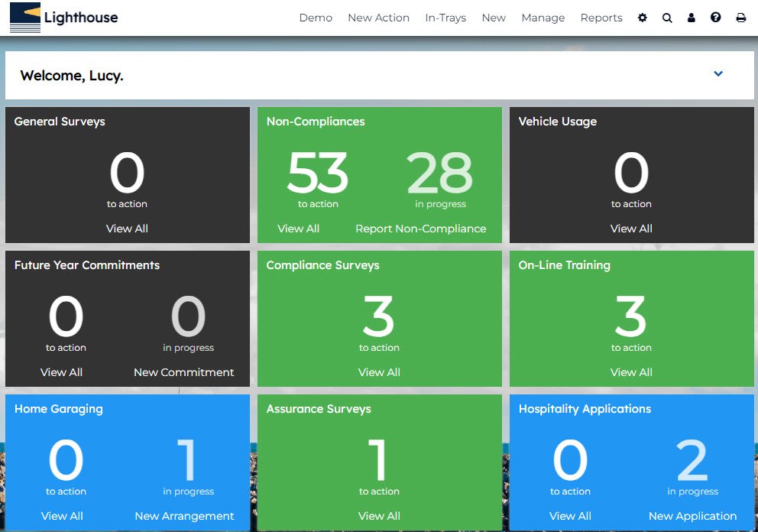758x532 pixels.
Task: Click New Arrangement under Home Garaging
Action: point(184,516)
